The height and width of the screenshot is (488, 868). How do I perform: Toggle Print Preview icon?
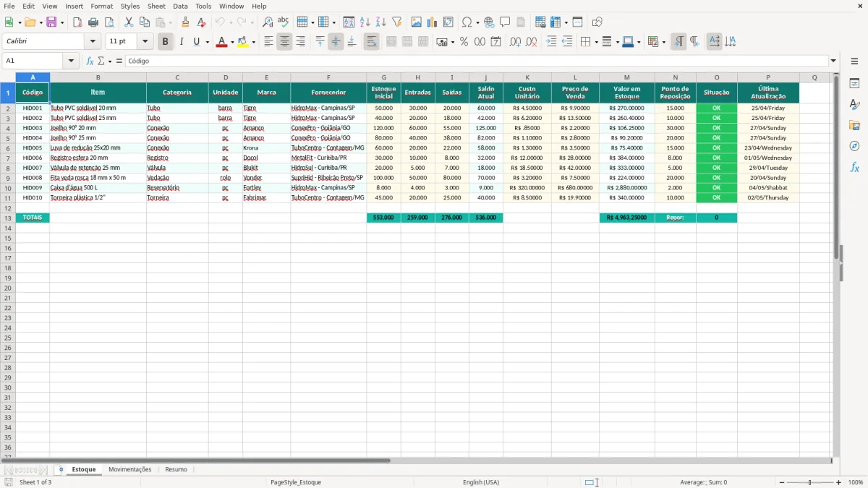(109, 22)
